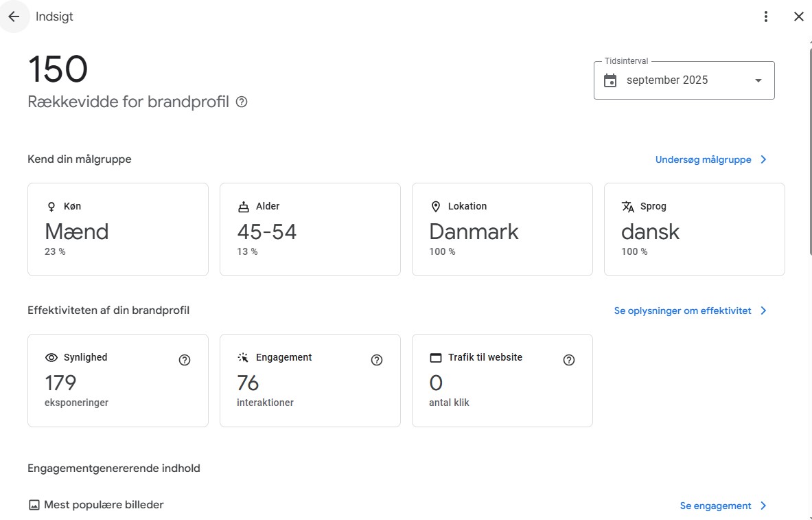Viewport: 812px width, 520px height.
Task: Open the three-dot overflow menu
Action: click(x=766, y=16)
